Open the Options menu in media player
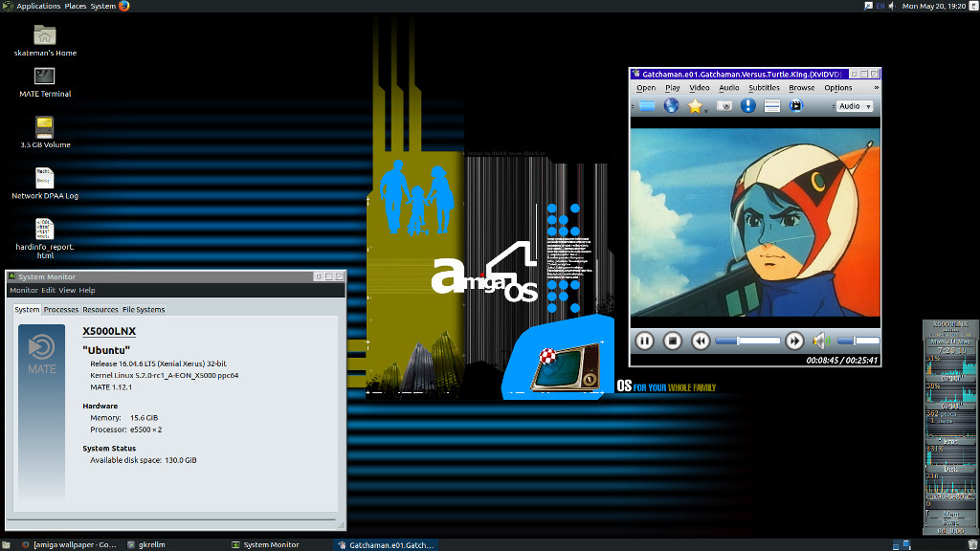 837,88
